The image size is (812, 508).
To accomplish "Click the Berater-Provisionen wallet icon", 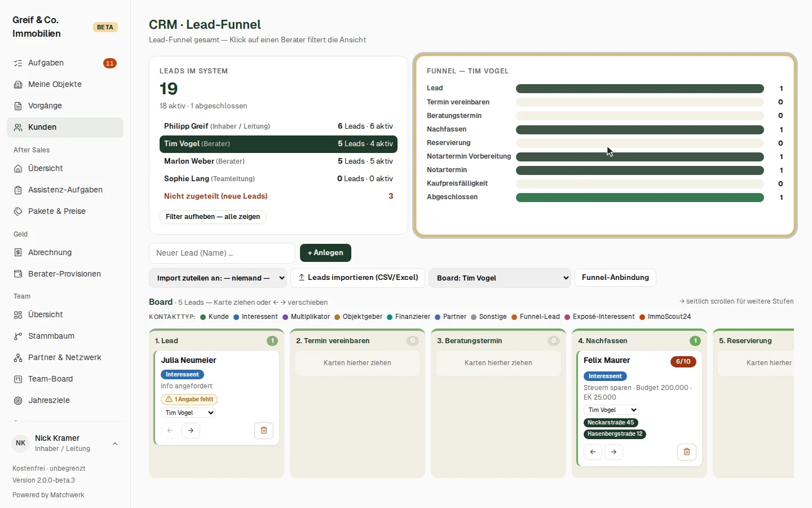I will [x=18, y=274].
